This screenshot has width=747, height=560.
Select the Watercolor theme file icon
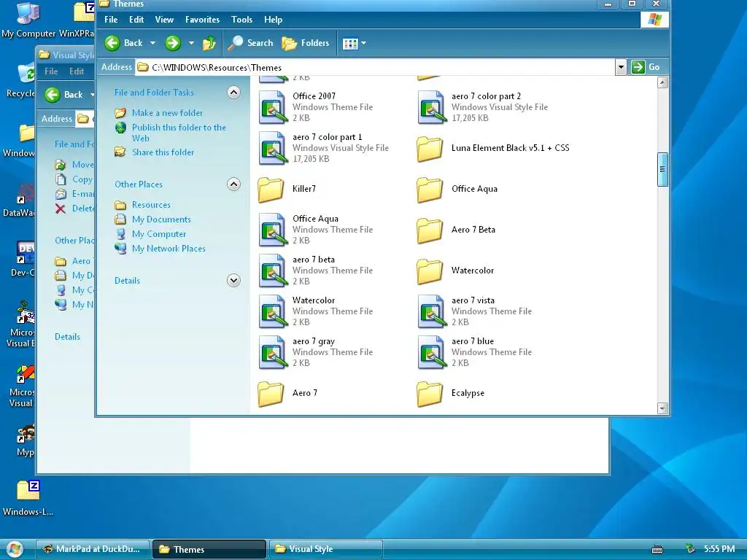(x=273, y=312)
